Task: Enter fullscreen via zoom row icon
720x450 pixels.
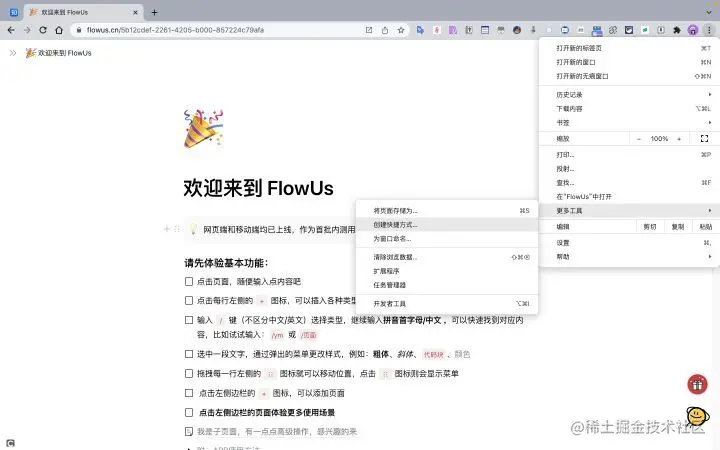Action: [704, 138]
